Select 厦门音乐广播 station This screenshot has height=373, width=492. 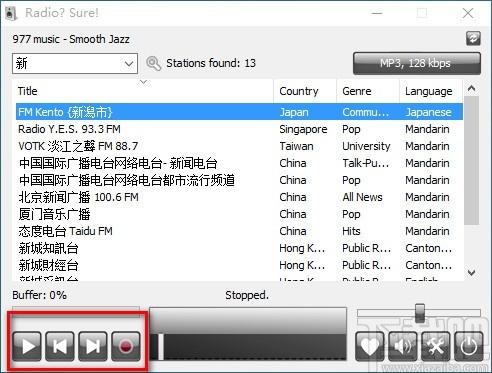239,214
